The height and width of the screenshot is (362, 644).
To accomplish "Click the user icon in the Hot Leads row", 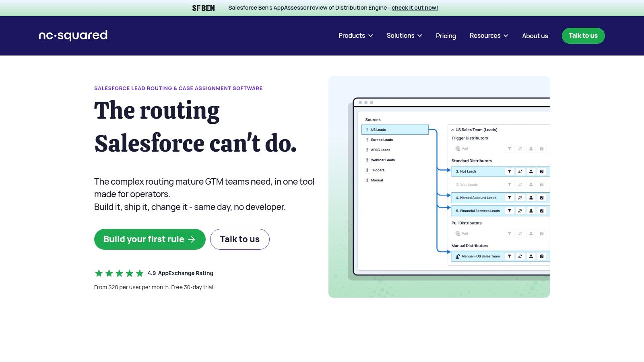I will coord(531,171).
